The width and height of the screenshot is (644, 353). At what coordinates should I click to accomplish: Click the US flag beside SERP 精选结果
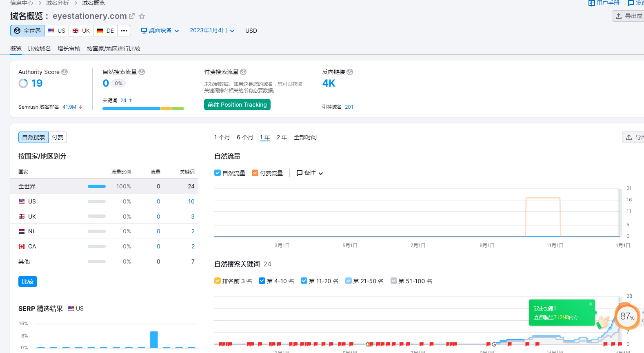[x=71, y=308]
